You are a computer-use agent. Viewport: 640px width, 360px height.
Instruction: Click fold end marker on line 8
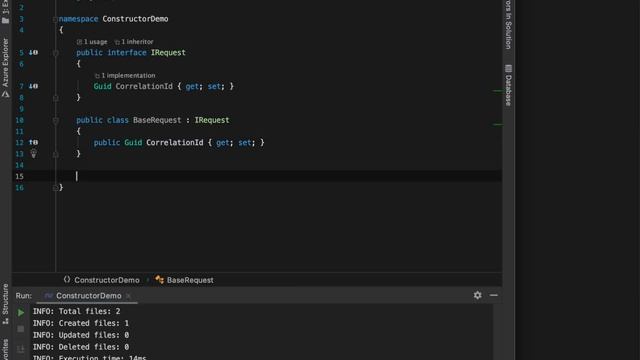56,98
